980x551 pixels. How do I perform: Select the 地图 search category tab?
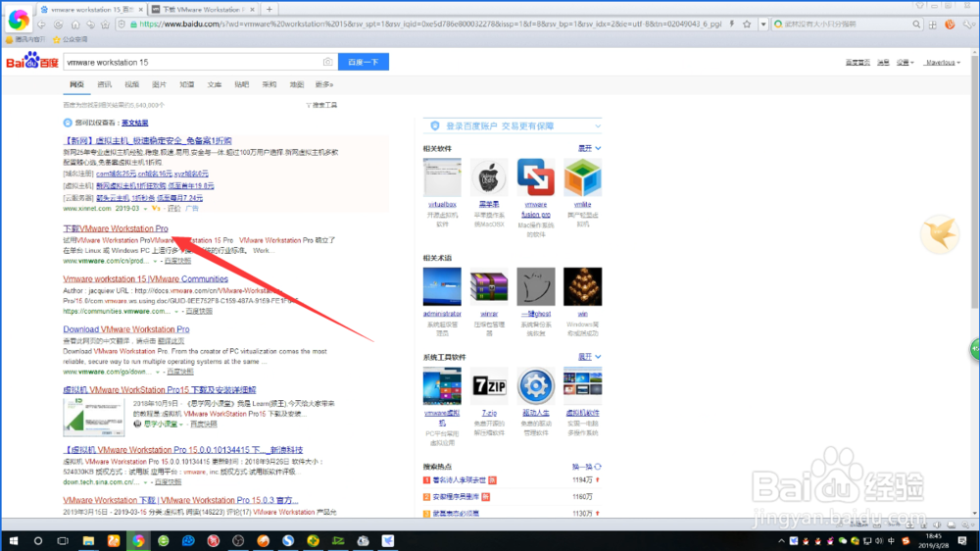297,84
